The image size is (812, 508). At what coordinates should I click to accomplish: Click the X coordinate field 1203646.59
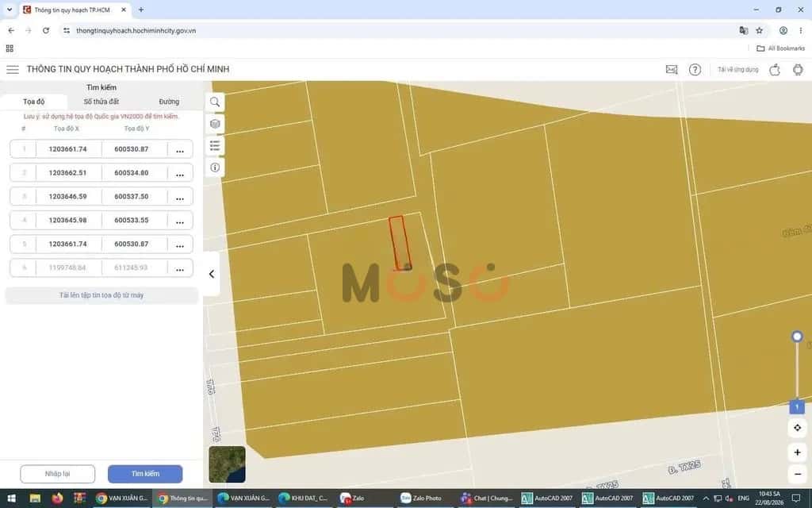[x=68, y=197]
